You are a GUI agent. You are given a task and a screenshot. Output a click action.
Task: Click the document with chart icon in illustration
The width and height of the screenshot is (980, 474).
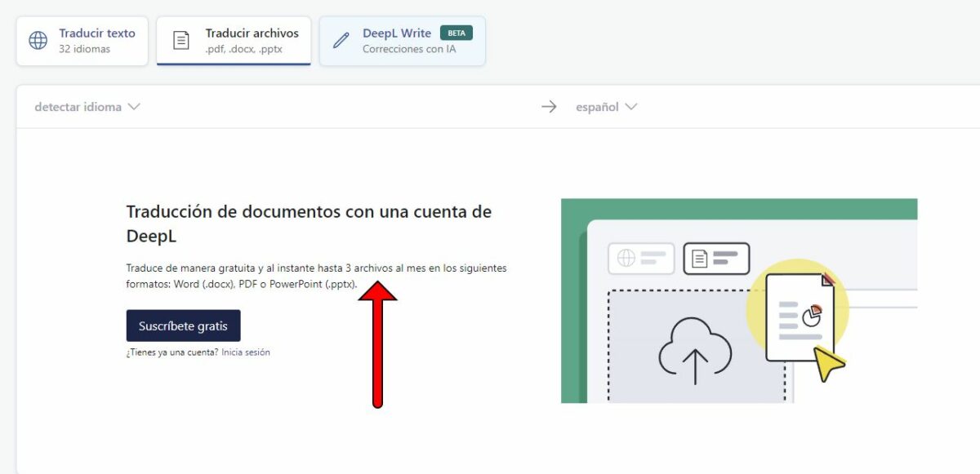pos(800,317)
